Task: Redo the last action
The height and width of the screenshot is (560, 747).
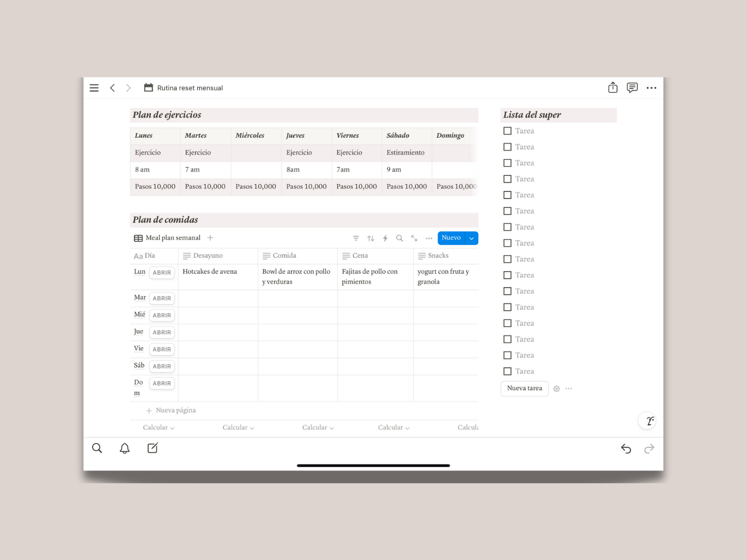Action: (649, 449)
